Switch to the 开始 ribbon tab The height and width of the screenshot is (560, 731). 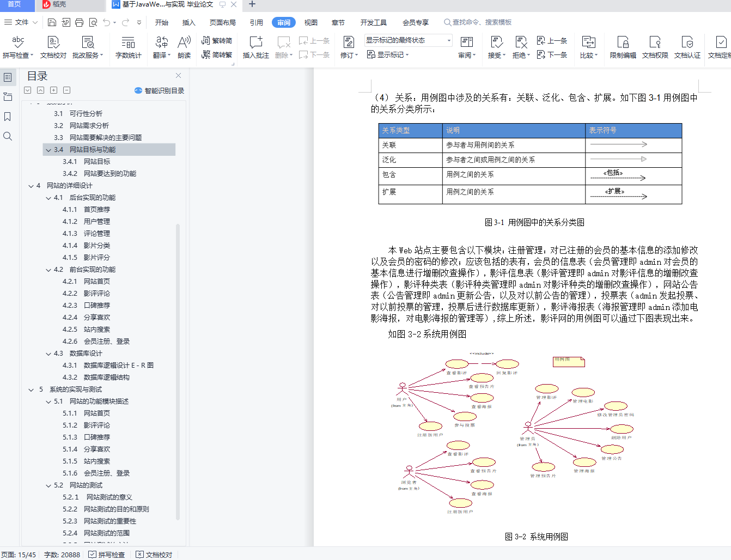click(x=162, y=22)
